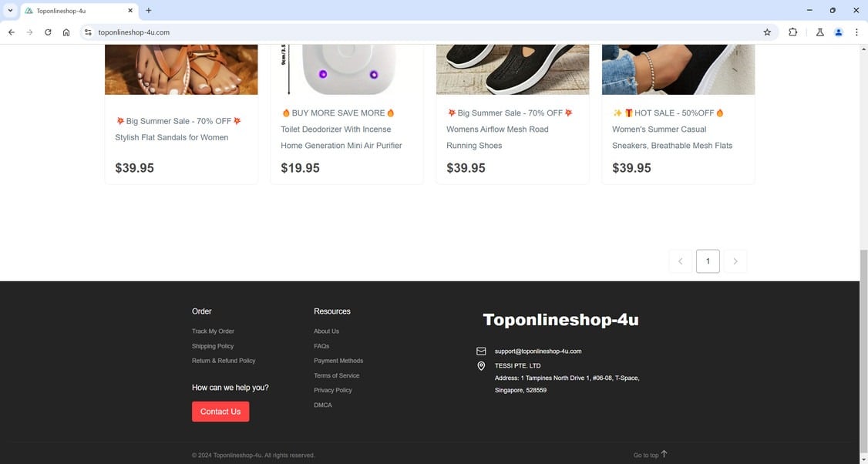
Task: Open the Chrome three-dot menu
Action: [856, 32]
